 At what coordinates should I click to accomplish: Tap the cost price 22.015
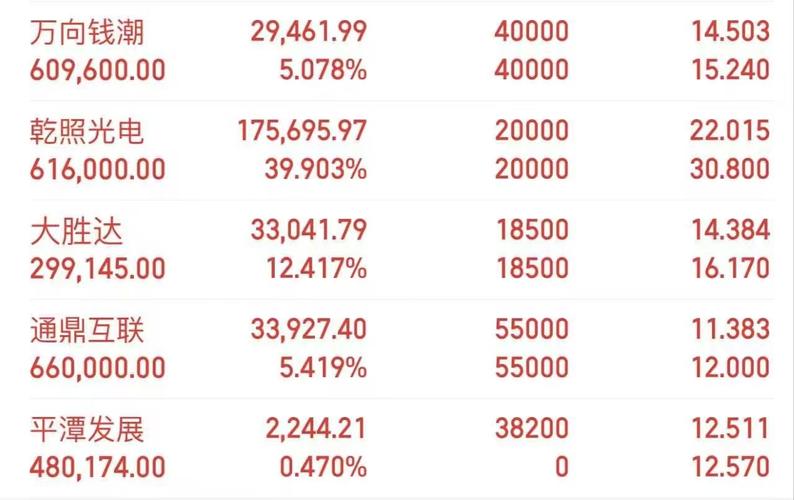point(730,131)
